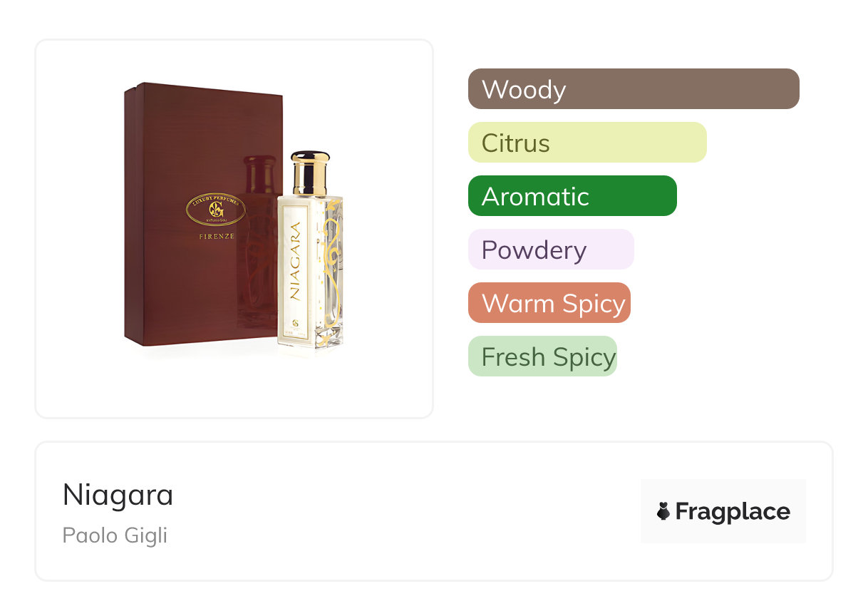The width and height of the screenshot is (868, 616).
Task: Click the maroon Firenze box image
Action: 203,214
